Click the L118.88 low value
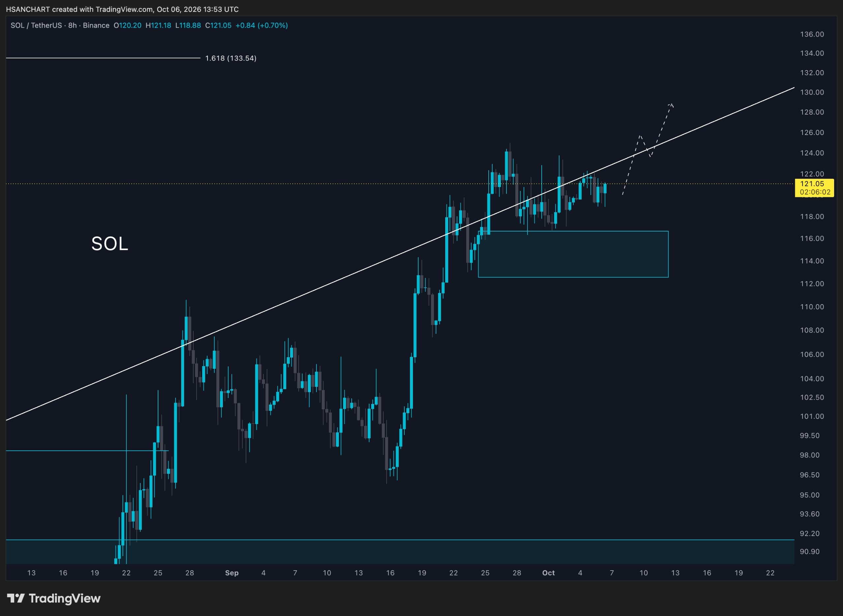 point(188,25)
